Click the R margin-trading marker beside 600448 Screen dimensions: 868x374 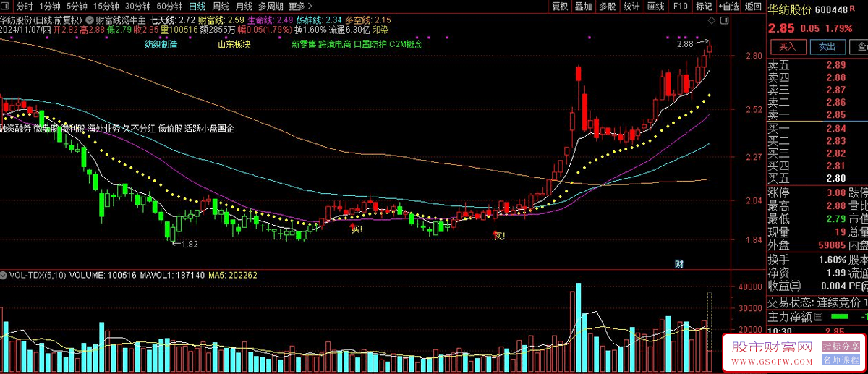852,8
